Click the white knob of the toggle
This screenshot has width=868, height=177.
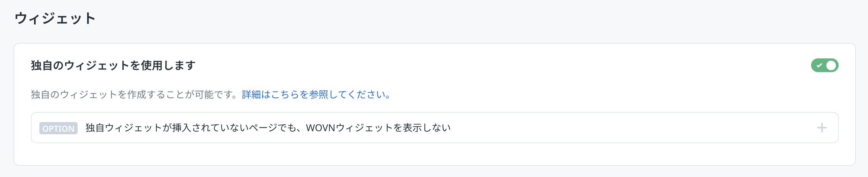(831, 66)
